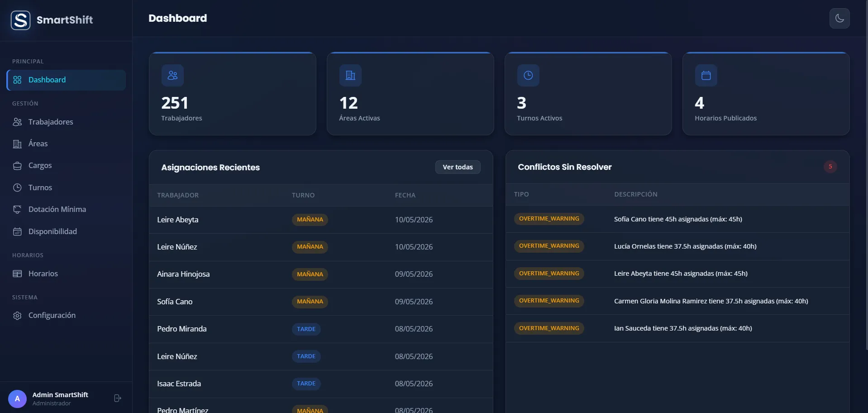Toggle dark mode with the moon icon
The width and height of the screenshot is (868, 413).
point(839,19)
